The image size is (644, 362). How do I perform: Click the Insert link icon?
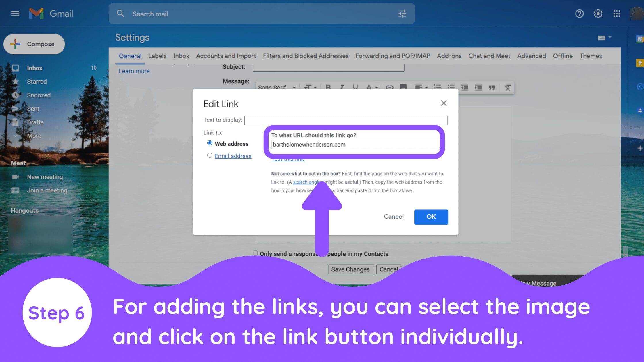click(389, 87)
